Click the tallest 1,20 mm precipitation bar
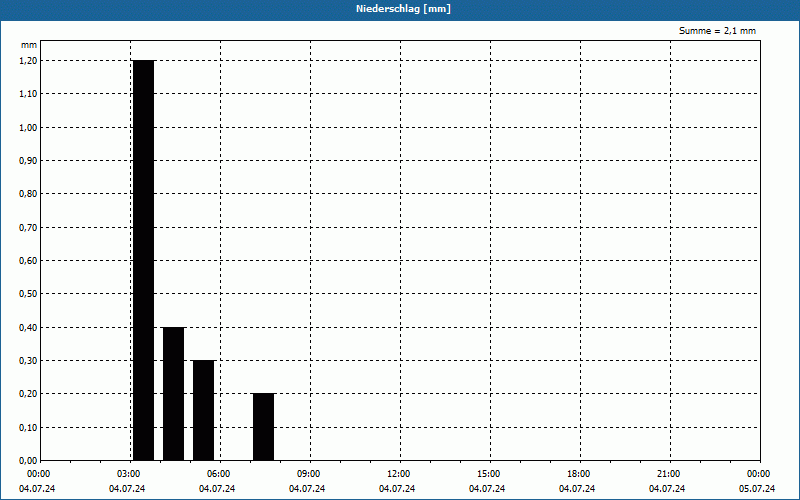This screenshot has width=800, height=500. point(143,260)
